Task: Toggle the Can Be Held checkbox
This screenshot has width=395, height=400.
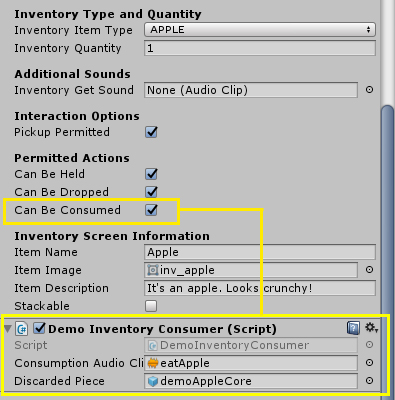Action: click(x=151, y=174)
